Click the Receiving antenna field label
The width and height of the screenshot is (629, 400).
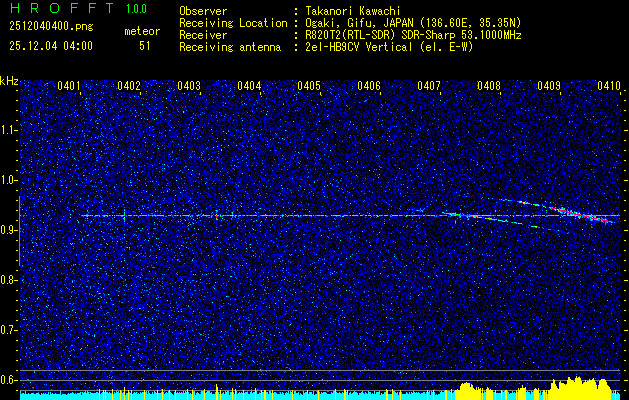click(230, 47)
